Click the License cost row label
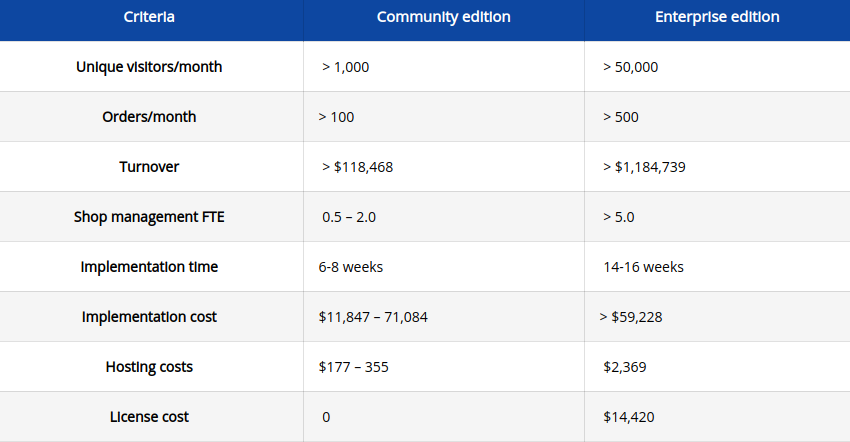The image size is (850, 442). coord(149,417)
